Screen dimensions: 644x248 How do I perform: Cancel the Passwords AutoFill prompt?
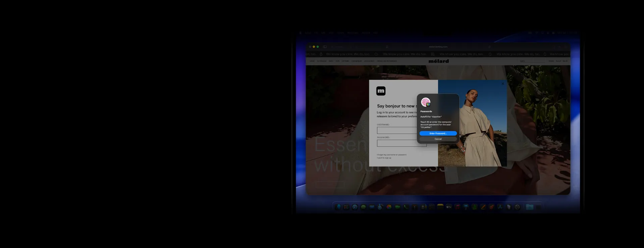coord(438,139)
